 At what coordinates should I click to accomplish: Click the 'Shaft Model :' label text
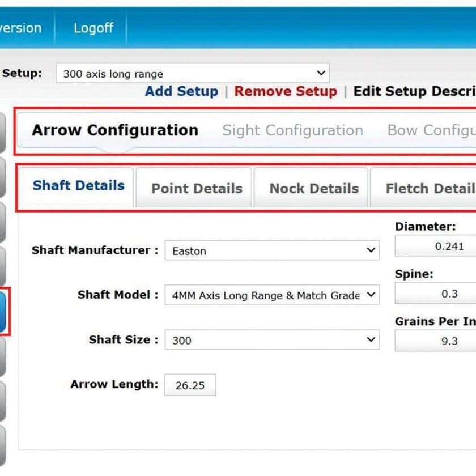(x=118, y=295)
